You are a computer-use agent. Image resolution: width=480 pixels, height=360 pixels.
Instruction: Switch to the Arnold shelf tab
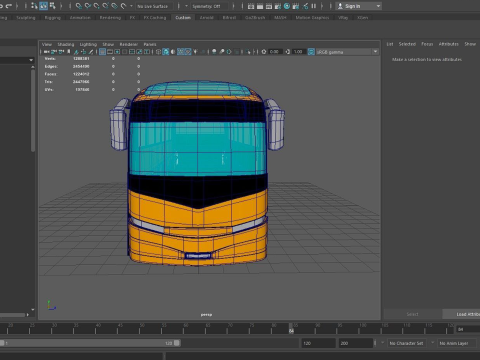point(206,17)
